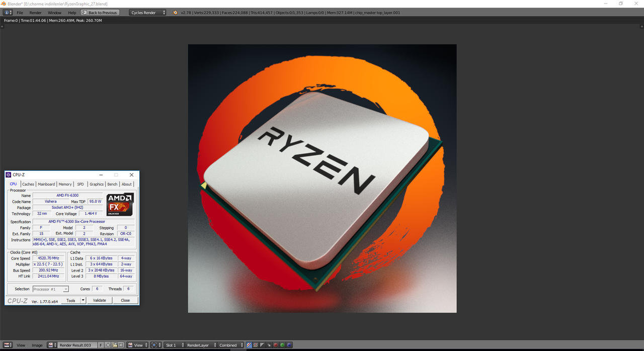Open Blender's Render menu
Image resolution: width=644 pixels, height=351 pixels.
click(35, 13)
